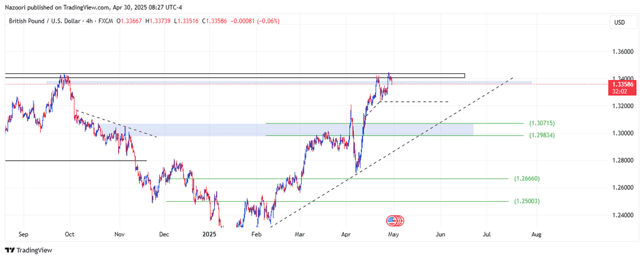Click the 1.24000 price axis label
Viewport: 644px width, 259px height.
[x=623, y=215]
